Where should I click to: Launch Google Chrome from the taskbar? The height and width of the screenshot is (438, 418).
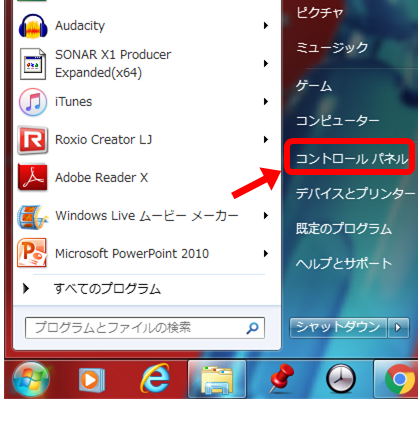point(399,379)
